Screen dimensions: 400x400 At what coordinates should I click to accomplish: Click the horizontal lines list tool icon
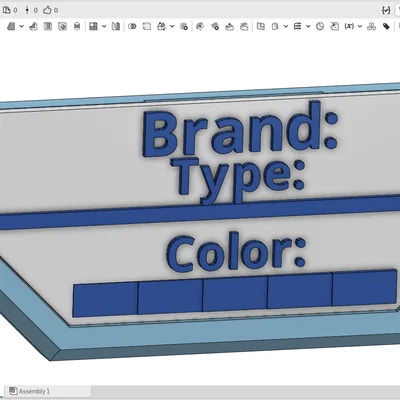point(297,26)
